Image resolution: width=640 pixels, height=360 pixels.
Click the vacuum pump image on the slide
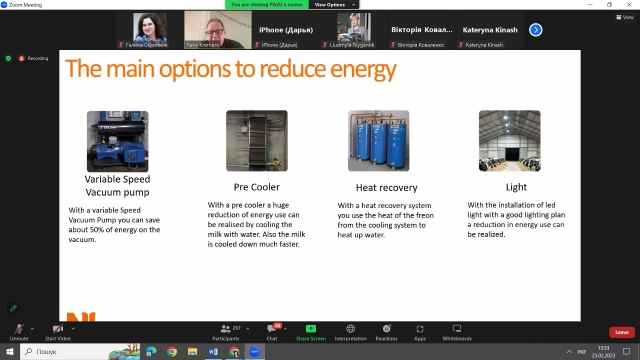(118, 141)
